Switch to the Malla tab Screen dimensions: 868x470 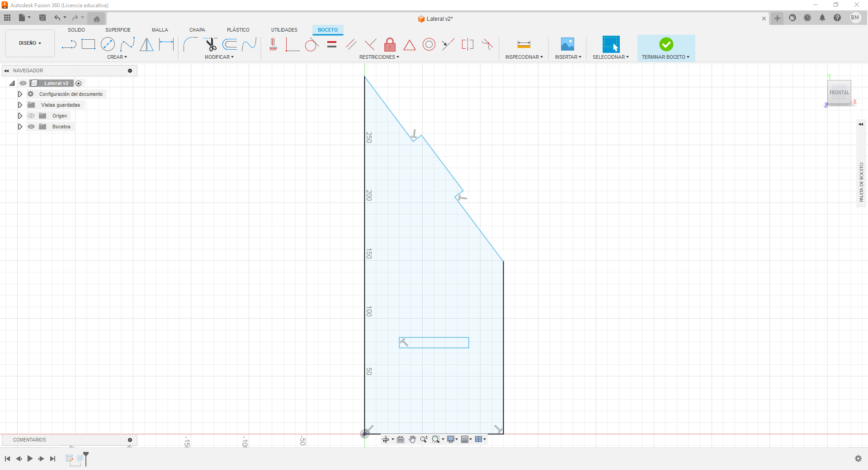click(160, 30)
